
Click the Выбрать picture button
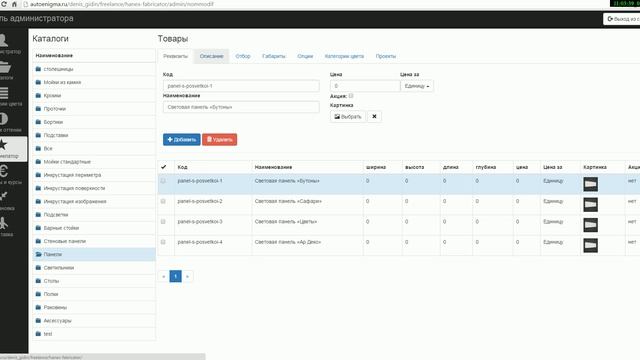[x=348, y=117]
